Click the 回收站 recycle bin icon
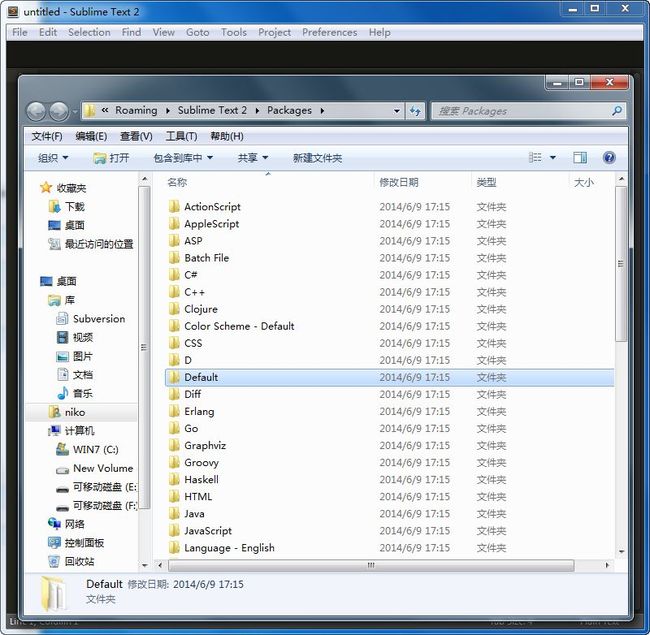The height and width of the screenshot is (635, 650). point(54,561)
